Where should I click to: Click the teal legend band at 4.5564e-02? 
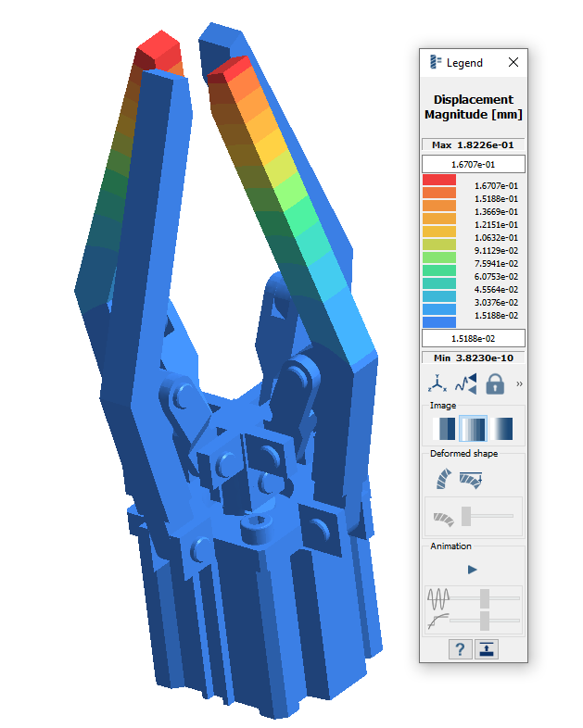[439, 283]
